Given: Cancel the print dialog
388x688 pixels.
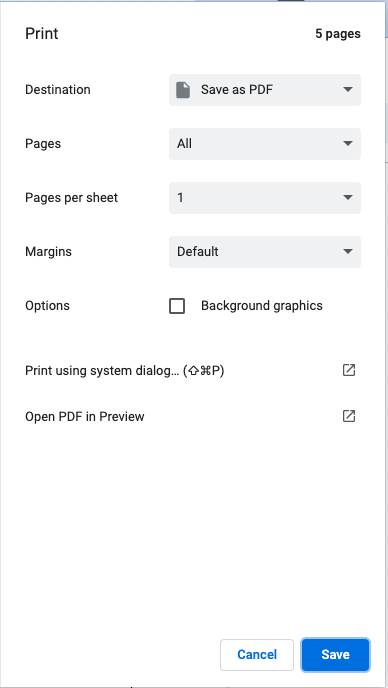Looking at the screenshot, I should pyautogui.click(x=257, y=655).
